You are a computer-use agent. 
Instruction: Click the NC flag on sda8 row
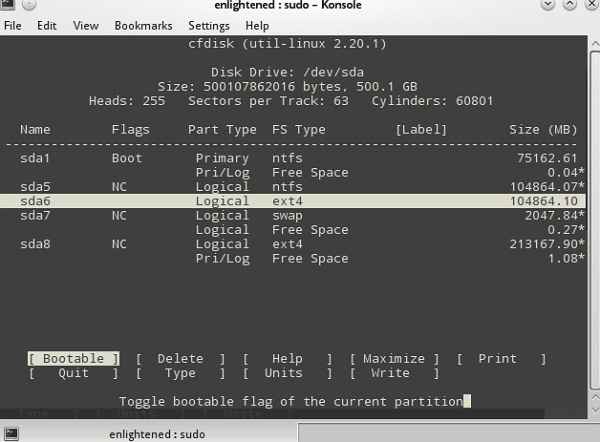click(x=119, y=244)
